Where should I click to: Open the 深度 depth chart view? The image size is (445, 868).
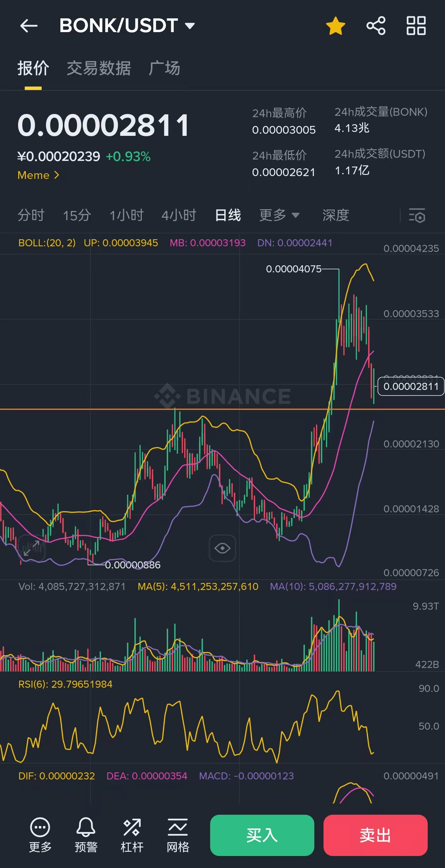point(336,215)
